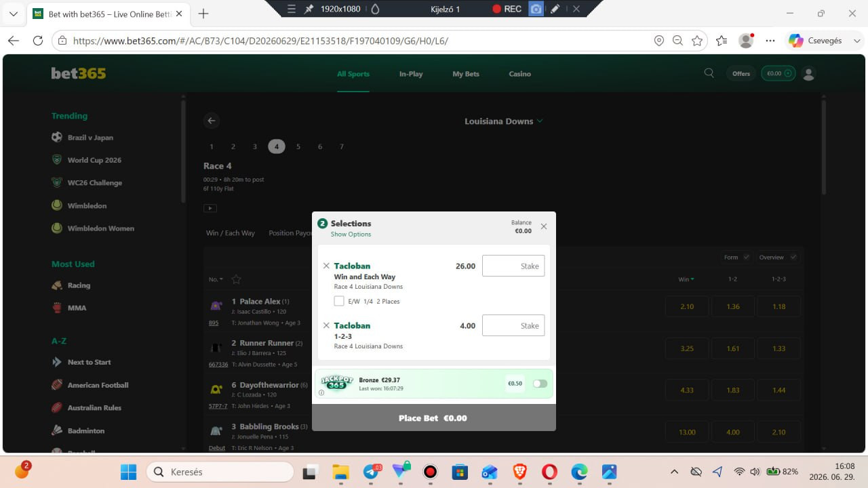Open the account profile icon in bet365 header

[808, 73]
